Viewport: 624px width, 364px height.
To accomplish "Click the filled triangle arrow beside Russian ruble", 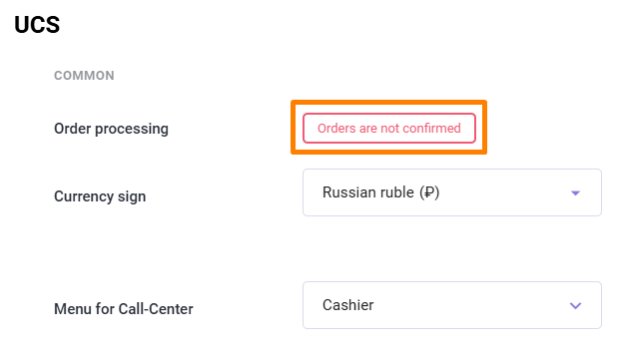I will pyautogui.click(x=575, y=193).
